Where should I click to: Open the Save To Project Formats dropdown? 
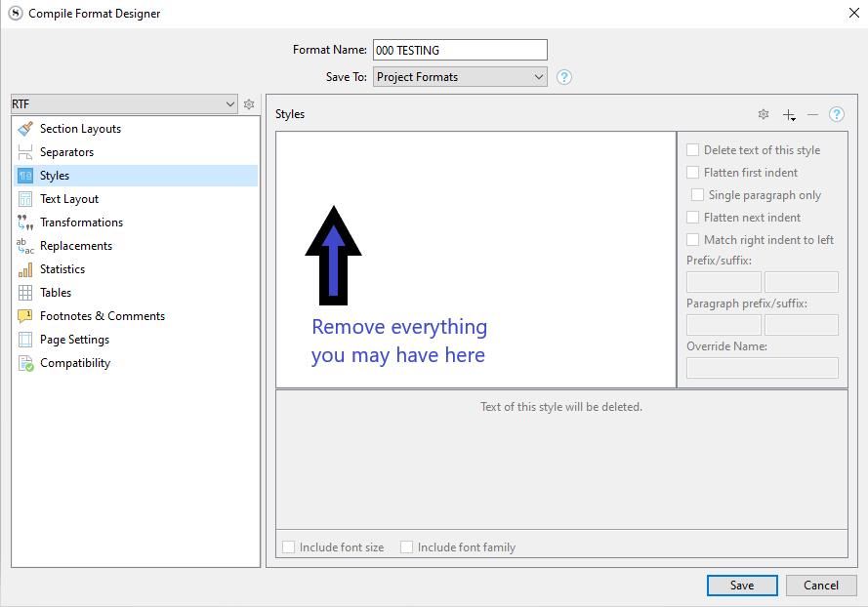tap(460, 77)
